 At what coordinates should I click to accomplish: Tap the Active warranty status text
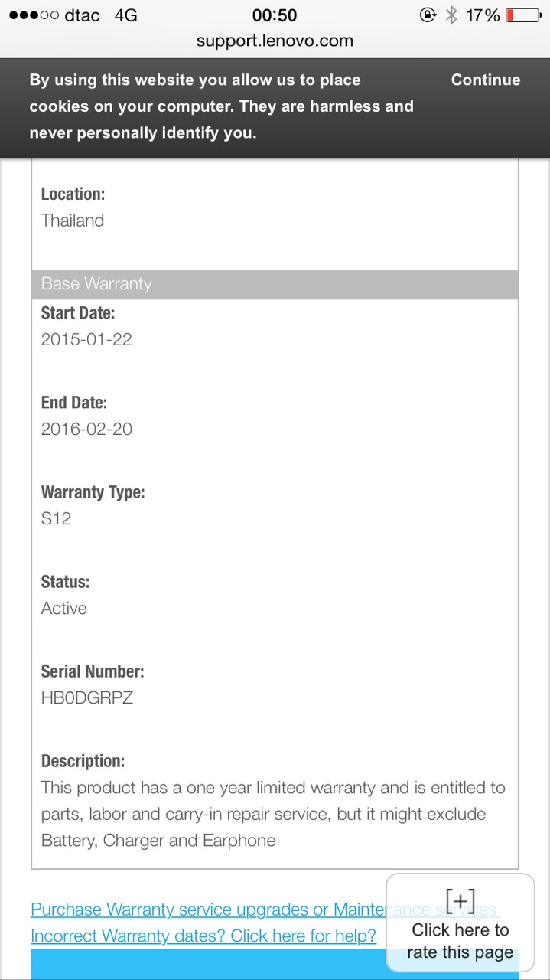(64, 608)
